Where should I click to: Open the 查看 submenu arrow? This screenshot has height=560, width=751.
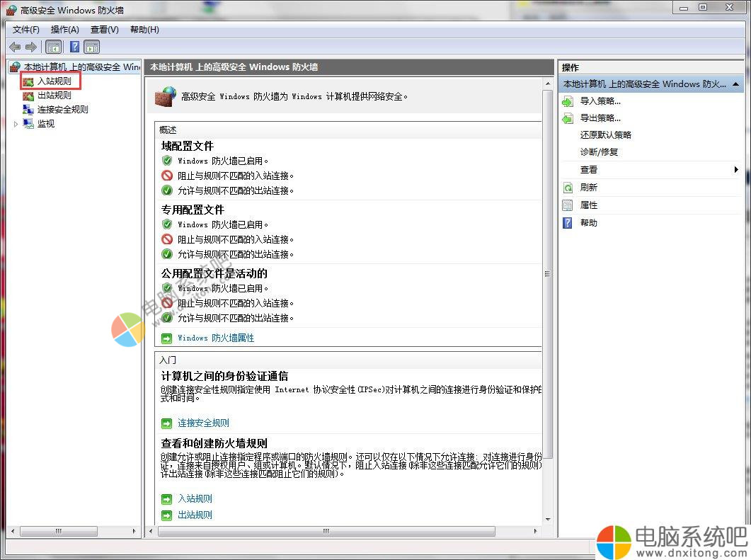click(736, 170)
